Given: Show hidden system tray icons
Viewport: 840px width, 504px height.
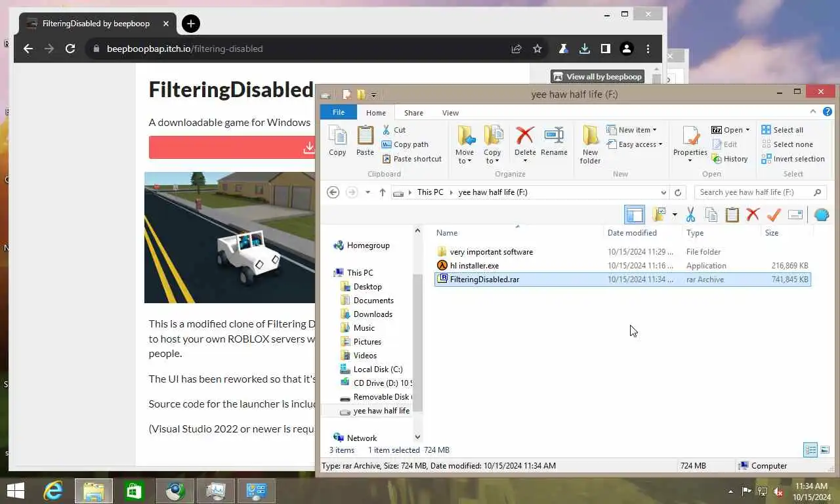Looking at the screenshot, I should [x=731, y=491].
